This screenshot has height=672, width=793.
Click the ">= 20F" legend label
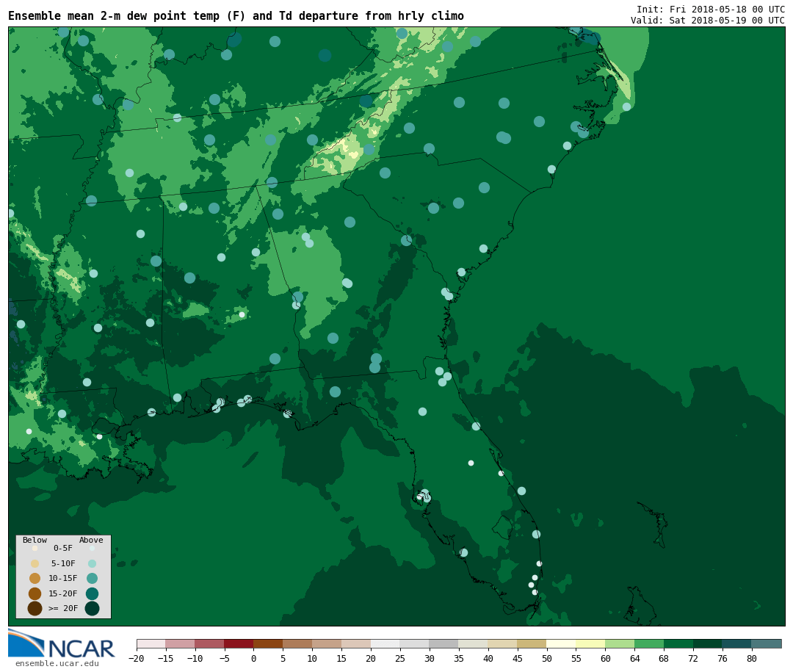click(63, 608)
